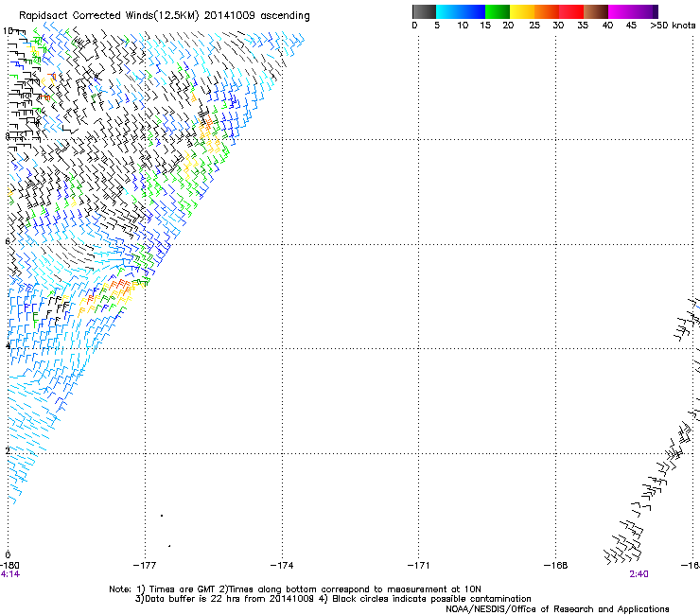
Task: Click the cyan-blue 5-15 knots color swatch
Action: coord(461,11)
